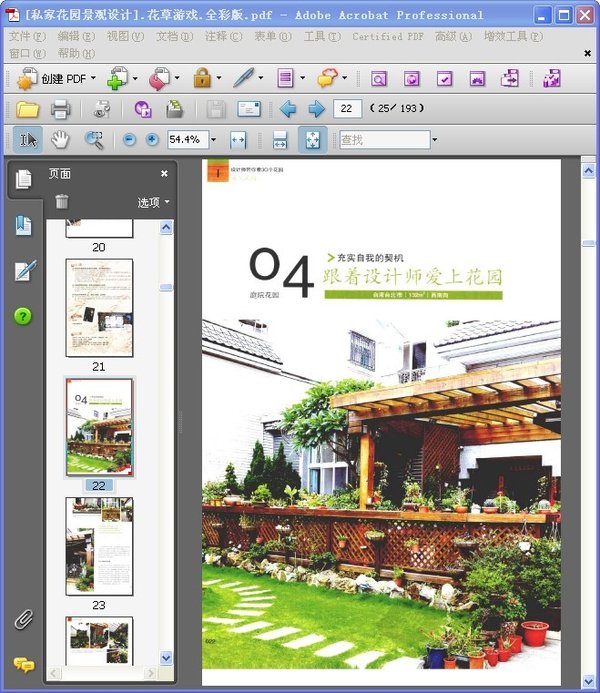This screenshot has height=693, width=600.
Task: Click the zoom in plus button
Action: (x=152, y=140)
